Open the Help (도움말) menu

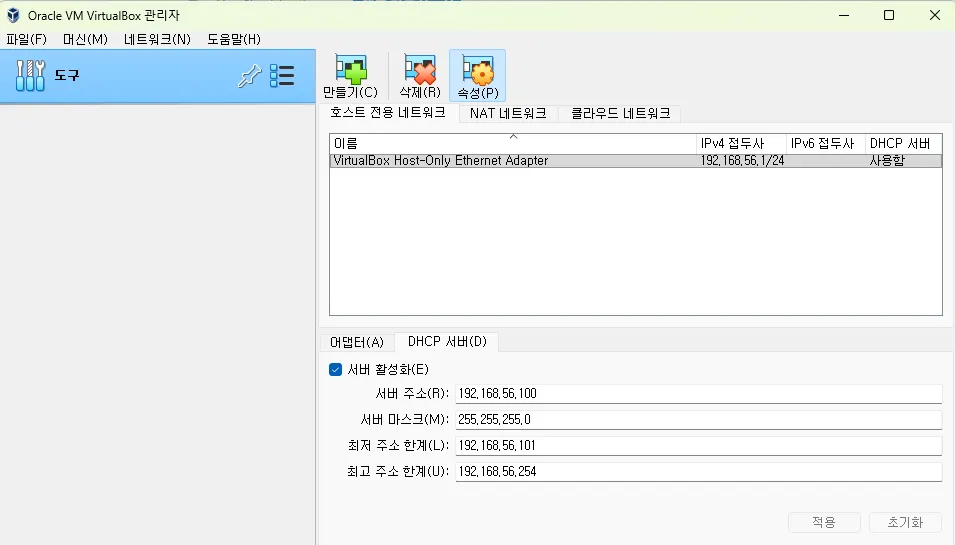coord(234,40)
